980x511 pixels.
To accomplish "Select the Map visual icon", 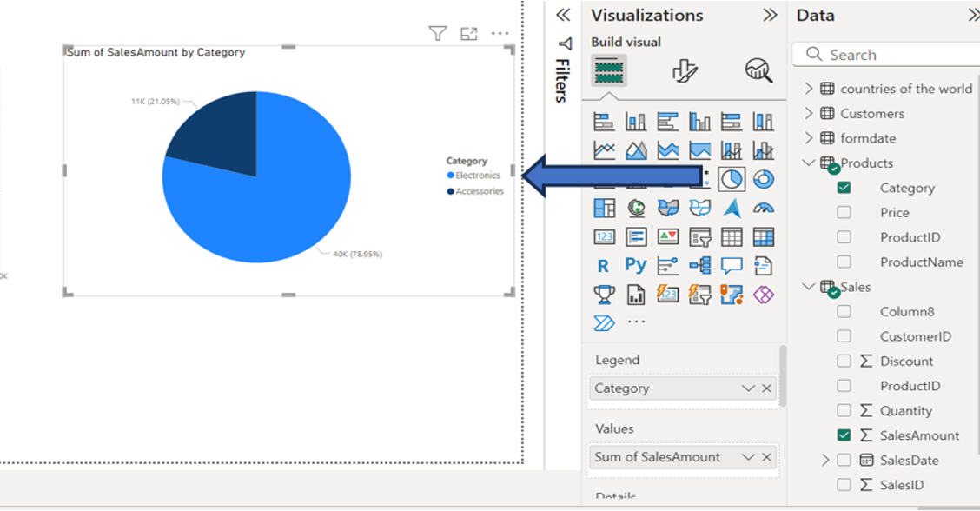I will coord(636,207).
